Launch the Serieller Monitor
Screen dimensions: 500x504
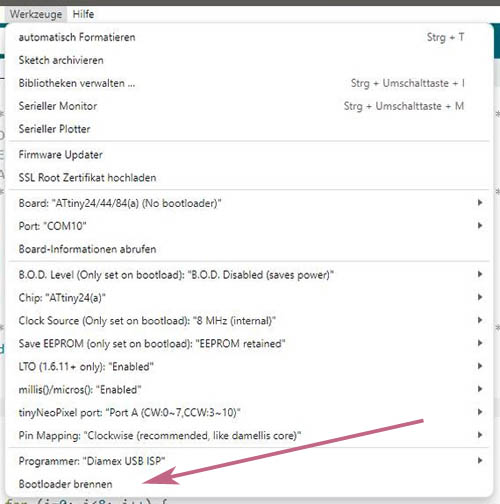(249, 106)
